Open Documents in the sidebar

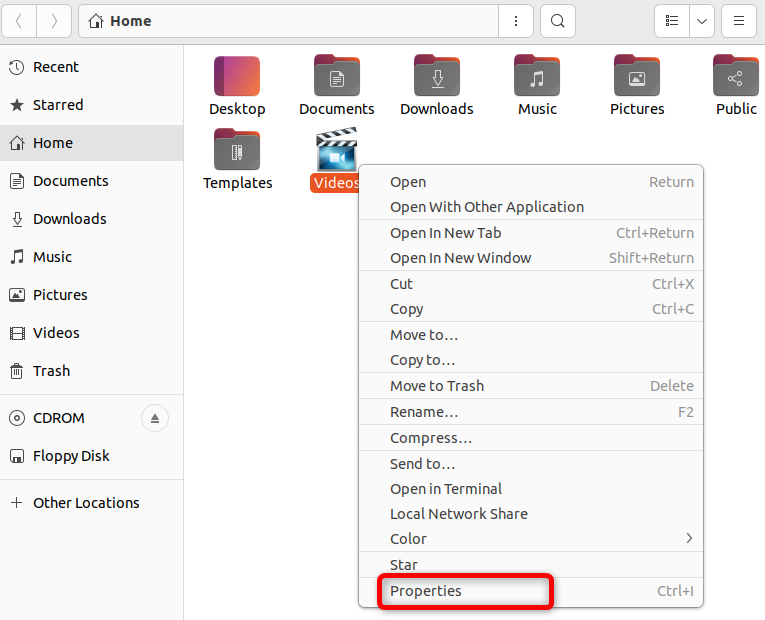tap(92, 181)
